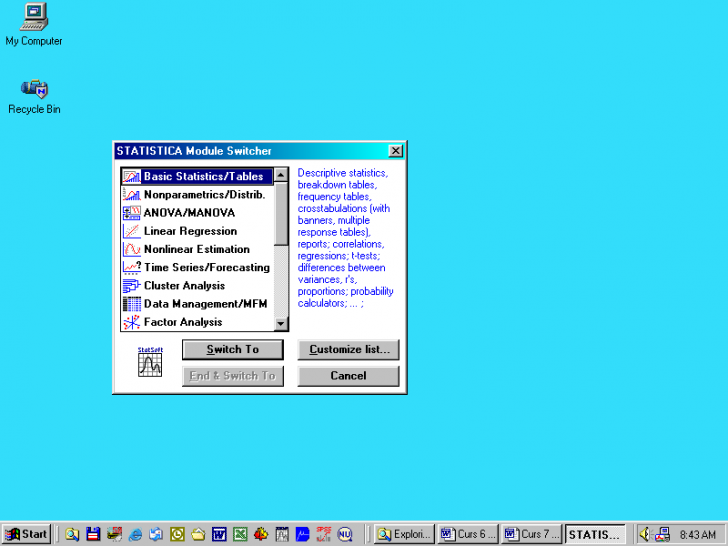This screenshot has width=728, height=546.
Task: Click the Time Series/Forecasting module icon
Action: 131,267
